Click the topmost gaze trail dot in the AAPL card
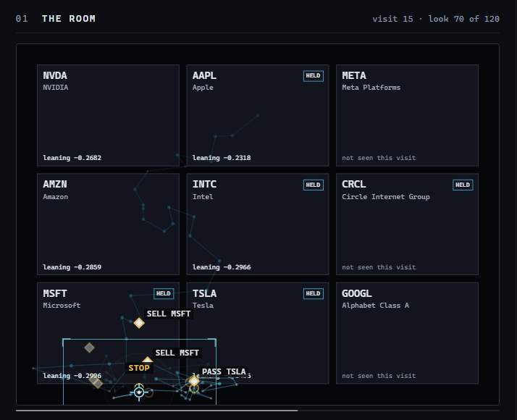 tap(258, 115)
